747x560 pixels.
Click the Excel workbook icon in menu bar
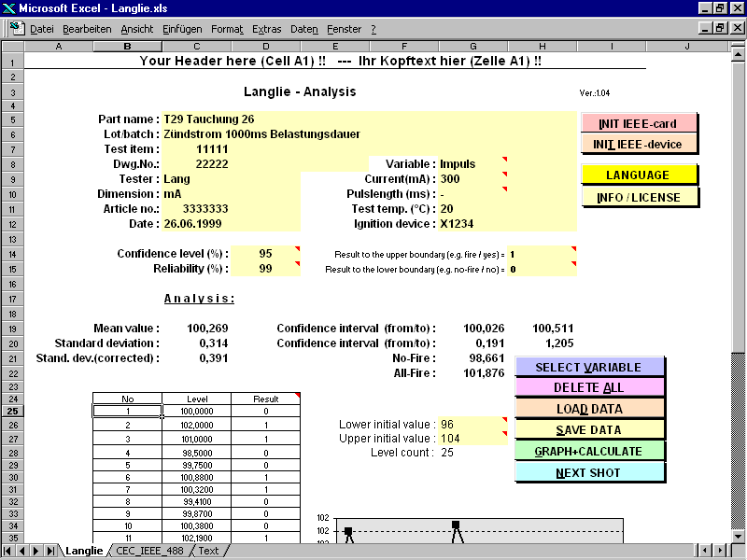point(17,29)
